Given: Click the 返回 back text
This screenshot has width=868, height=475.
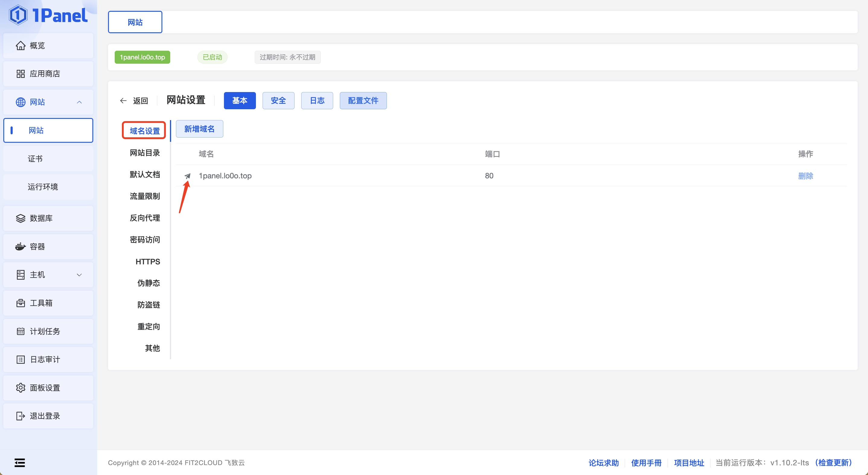Looking at the screenshot, I should [x=141, y=101].
